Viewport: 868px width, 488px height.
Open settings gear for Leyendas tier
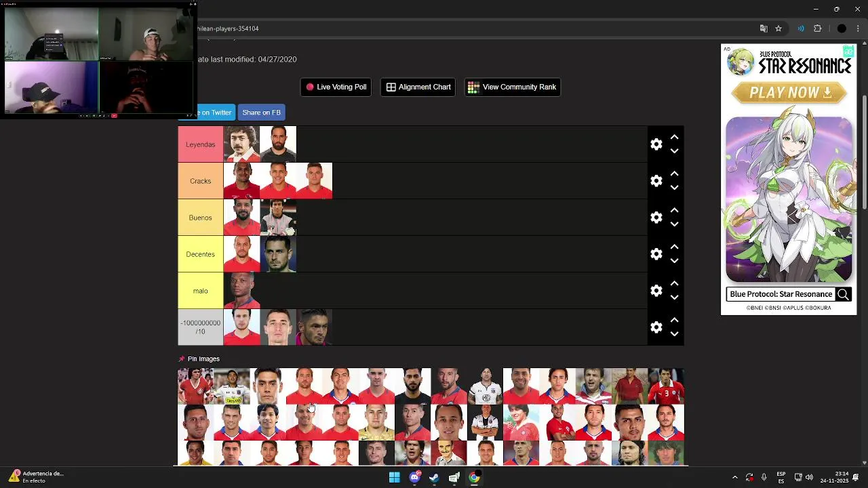point(656,144)
